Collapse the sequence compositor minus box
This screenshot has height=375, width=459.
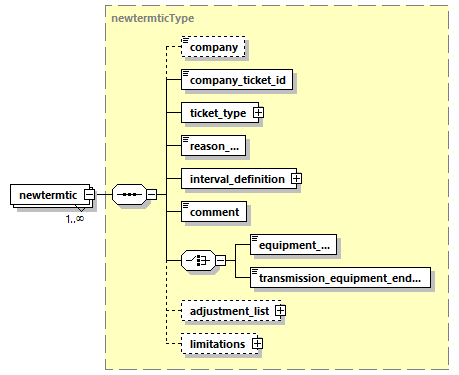[x=152, y=194]
